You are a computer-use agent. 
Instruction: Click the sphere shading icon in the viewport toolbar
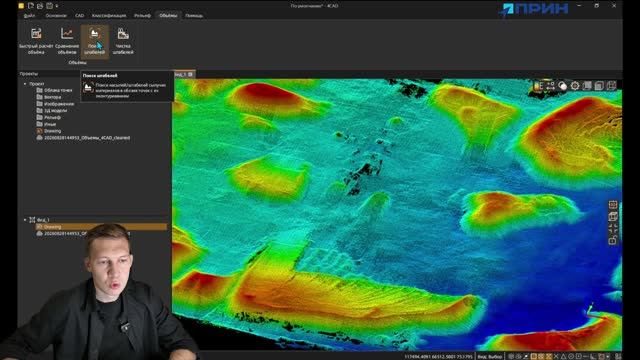[x=562, y=86]
